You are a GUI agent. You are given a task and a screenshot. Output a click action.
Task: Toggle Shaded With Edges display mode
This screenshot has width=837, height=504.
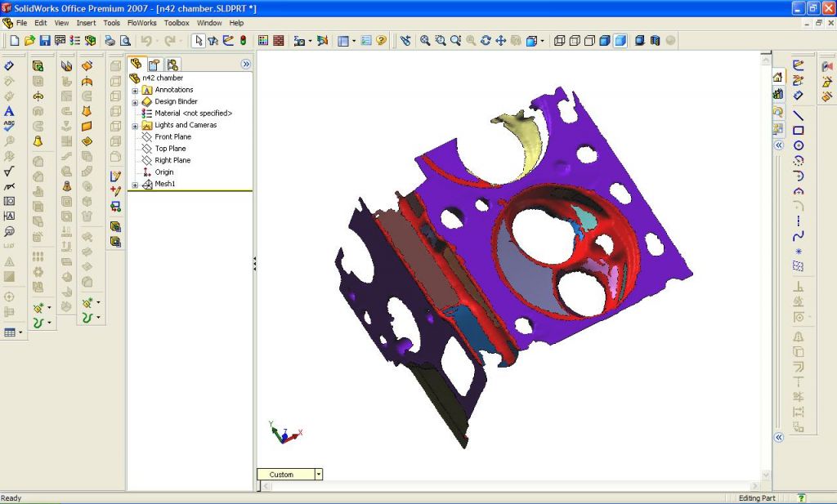[x=605, y=40]
